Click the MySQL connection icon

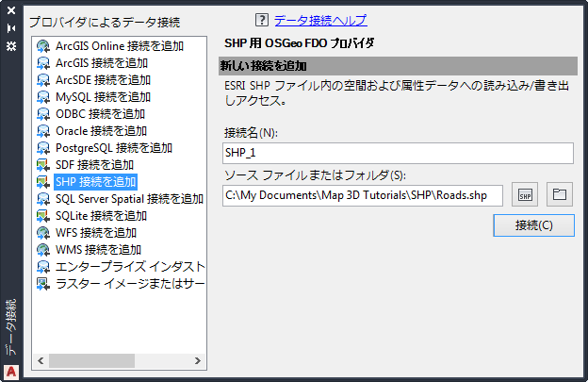coord(43,97)
